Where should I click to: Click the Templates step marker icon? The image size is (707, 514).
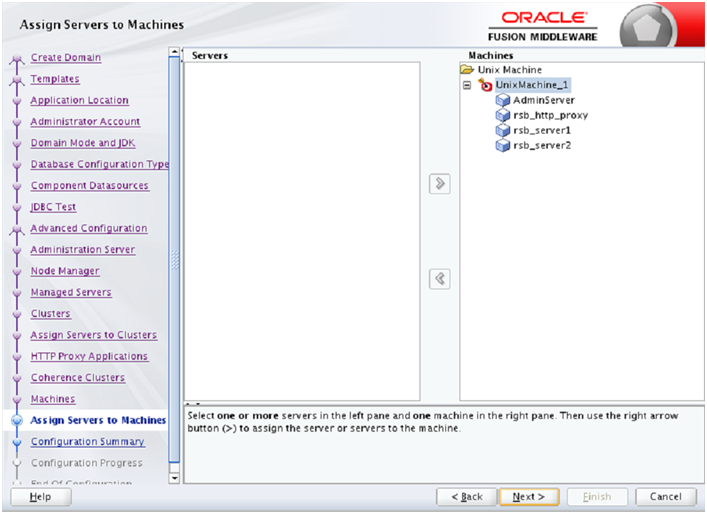(x=17, y=80)
